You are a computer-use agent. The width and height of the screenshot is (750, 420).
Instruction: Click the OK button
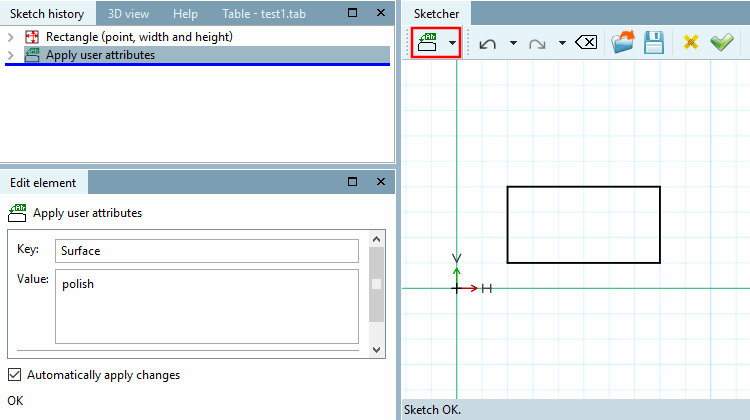[15, 400]
